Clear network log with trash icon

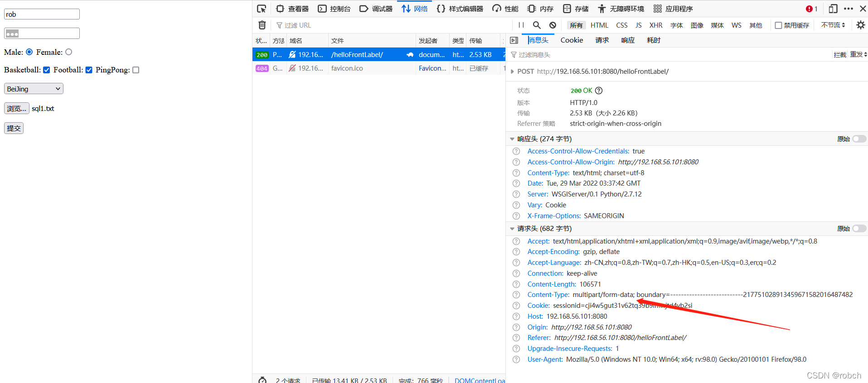point(262,25)
